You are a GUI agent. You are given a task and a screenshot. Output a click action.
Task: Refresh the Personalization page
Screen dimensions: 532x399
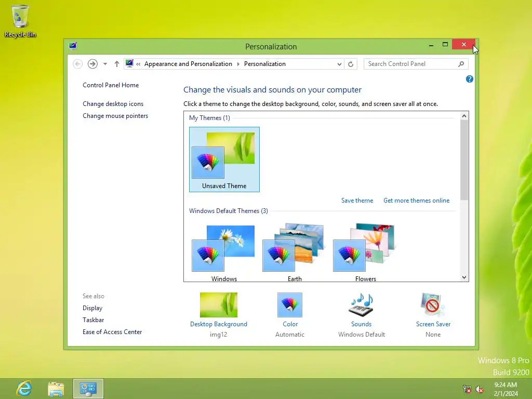(x=351, y=64)
